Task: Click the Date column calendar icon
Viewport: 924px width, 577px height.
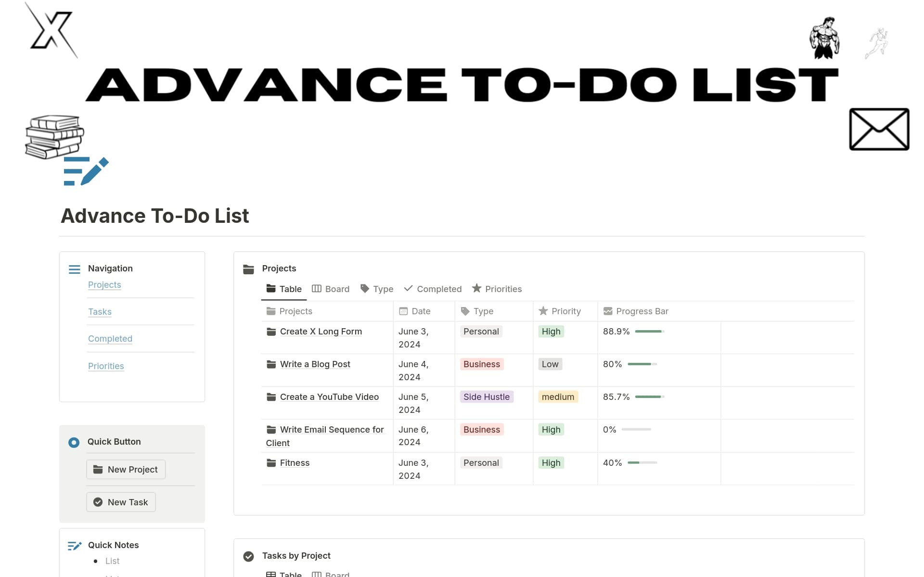Action: 403,311
